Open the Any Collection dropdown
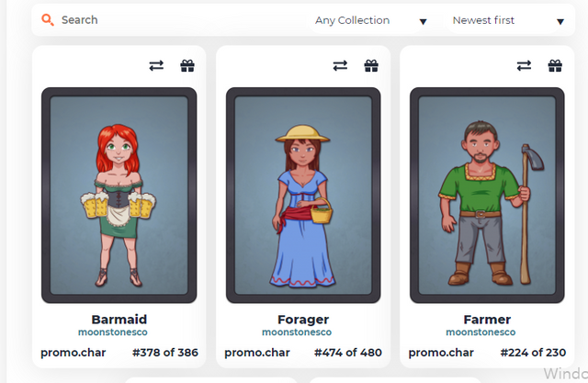 [370, 20]
